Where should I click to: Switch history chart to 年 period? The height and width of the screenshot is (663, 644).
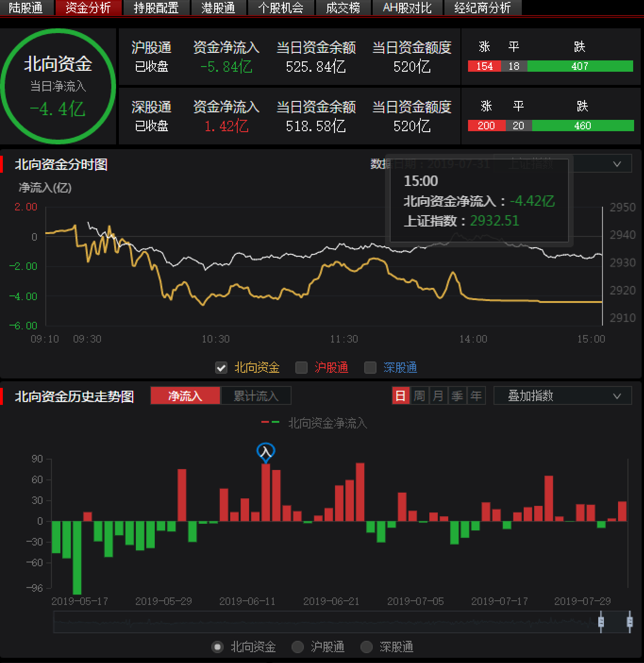476,396
